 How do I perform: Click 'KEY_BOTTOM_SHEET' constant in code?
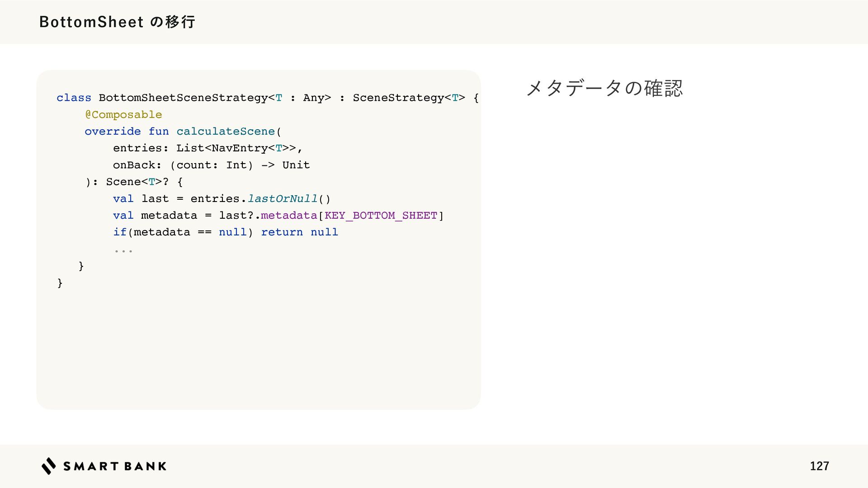click(381, 216)
